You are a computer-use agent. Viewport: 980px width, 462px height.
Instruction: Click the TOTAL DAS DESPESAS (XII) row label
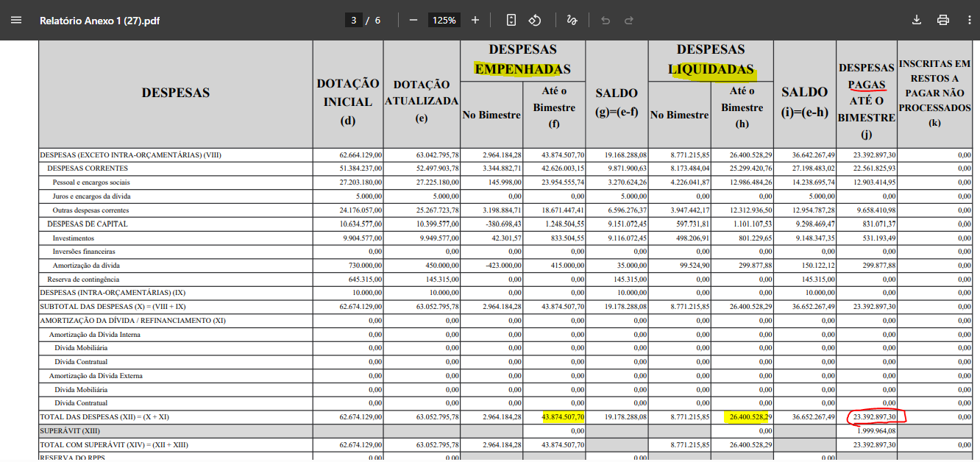click(104, 417)
